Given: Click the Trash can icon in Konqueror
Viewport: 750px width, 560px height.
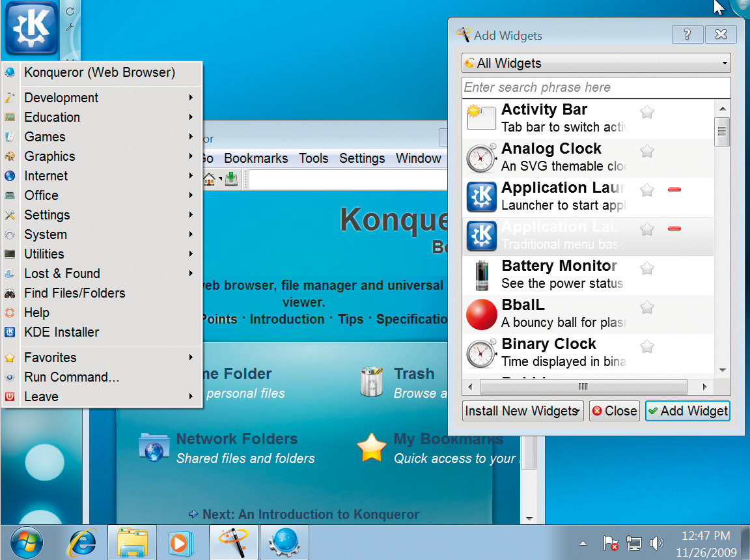Looking at the screenshot, I should (372, 381).
